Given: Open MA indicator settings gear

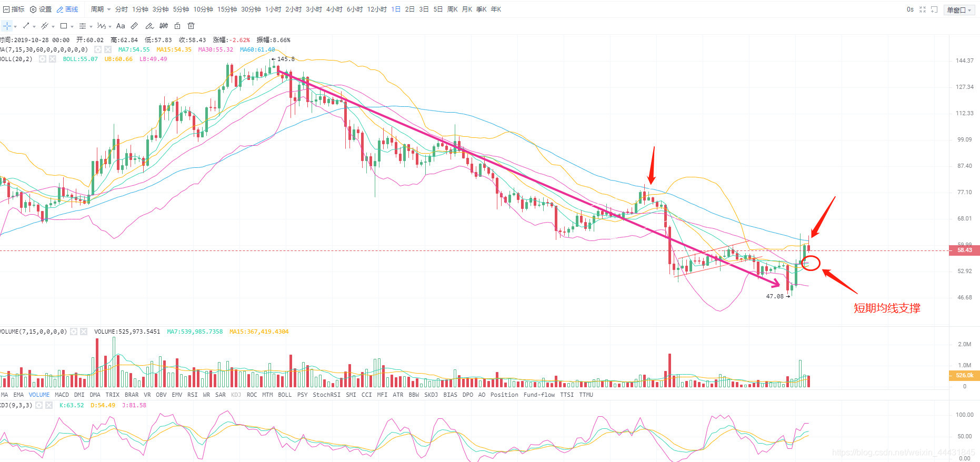Looking at the screenshot, I should pos(98,49).
